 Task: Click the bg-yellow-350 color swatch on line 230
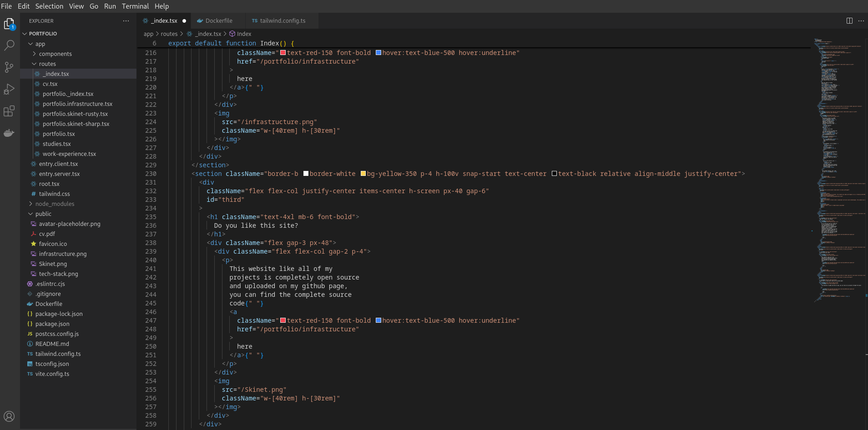(x=363, y=174)
